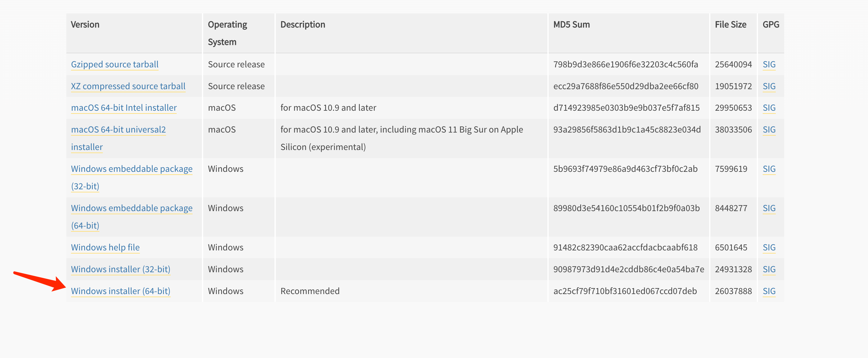Viewport: 868px width, 358px height.
Task: Click SIG for macOS universal2 installer
Action: click(x=769, y=129)
